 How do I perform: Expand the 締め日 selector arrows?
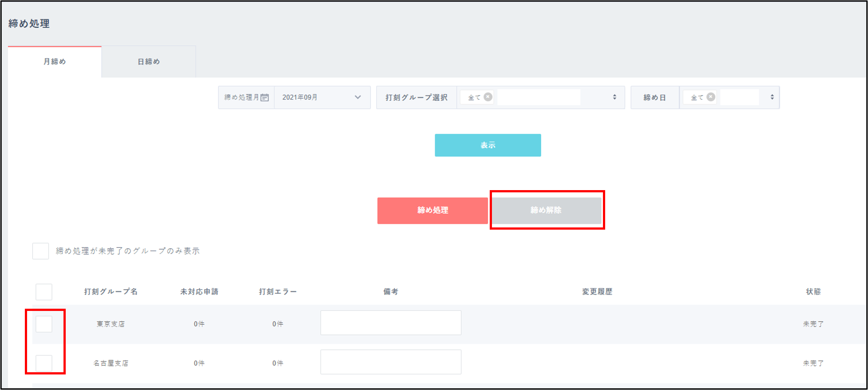(x=772, y=97)
